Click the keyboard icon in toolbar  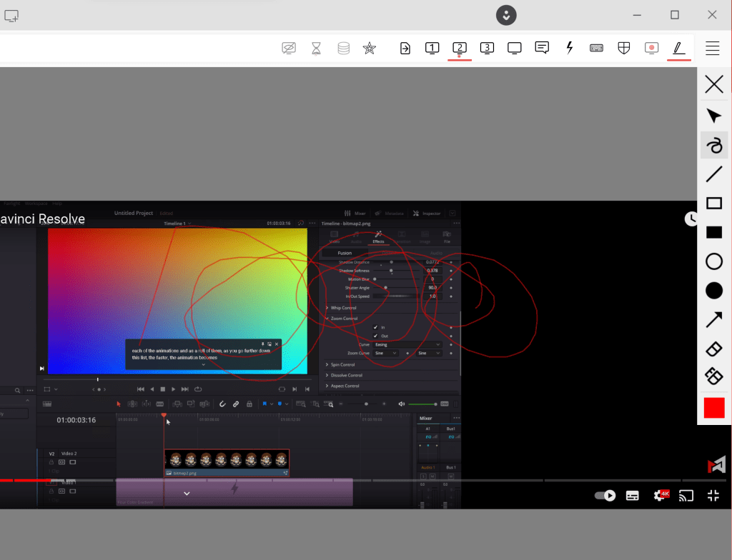coord(597,48)
